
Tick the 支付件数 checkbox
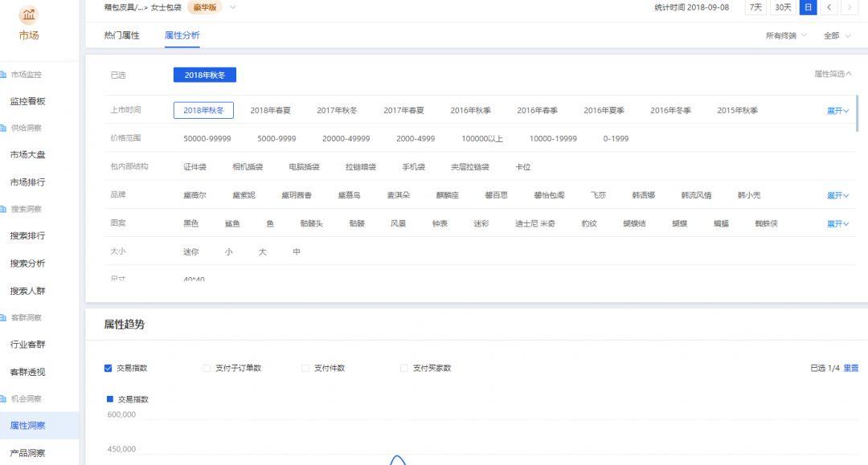pyautogui.click(x=305, y=368)
